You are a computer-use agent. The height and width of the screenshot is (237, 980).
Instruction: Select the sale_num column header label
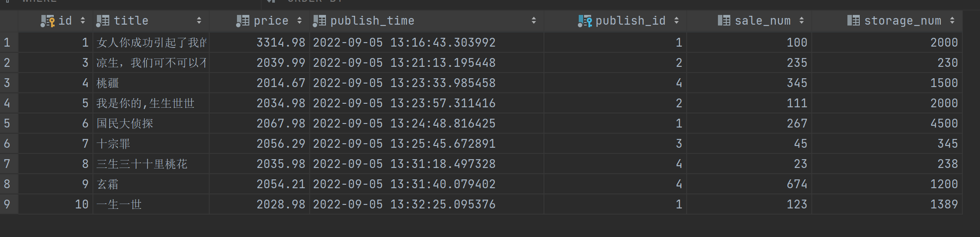(762, 21)
